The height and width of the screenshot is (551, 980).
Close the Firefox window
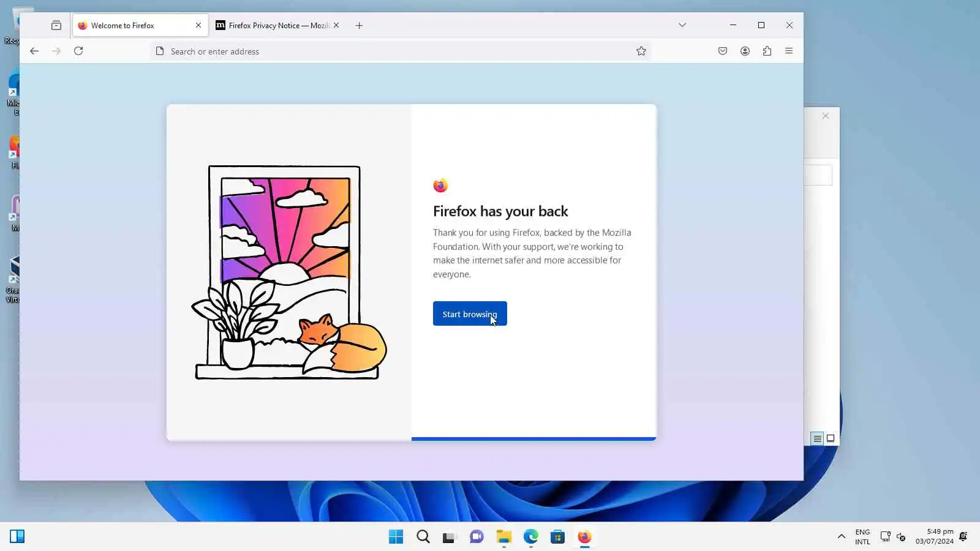[790, 25]
